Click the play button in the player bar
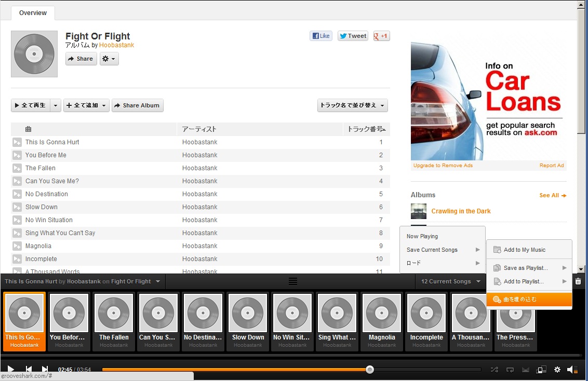588x381 pixels. point(10,370)
